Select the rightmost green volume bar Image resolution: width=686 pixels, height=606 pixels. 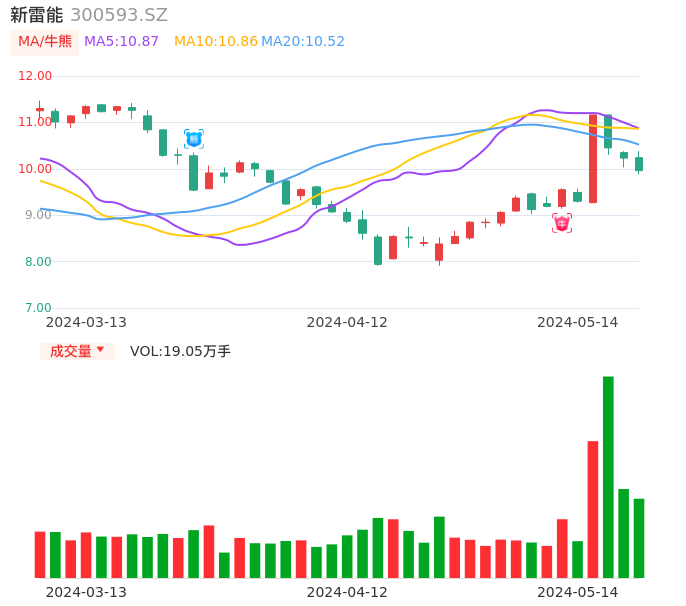click(x=639, y=538)
